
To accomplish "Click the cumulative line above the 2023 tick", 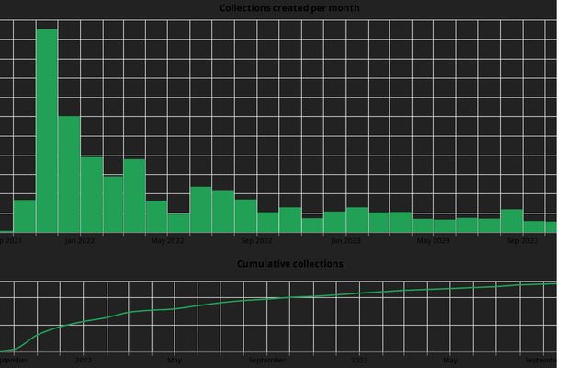I will [x=359, y=293].
